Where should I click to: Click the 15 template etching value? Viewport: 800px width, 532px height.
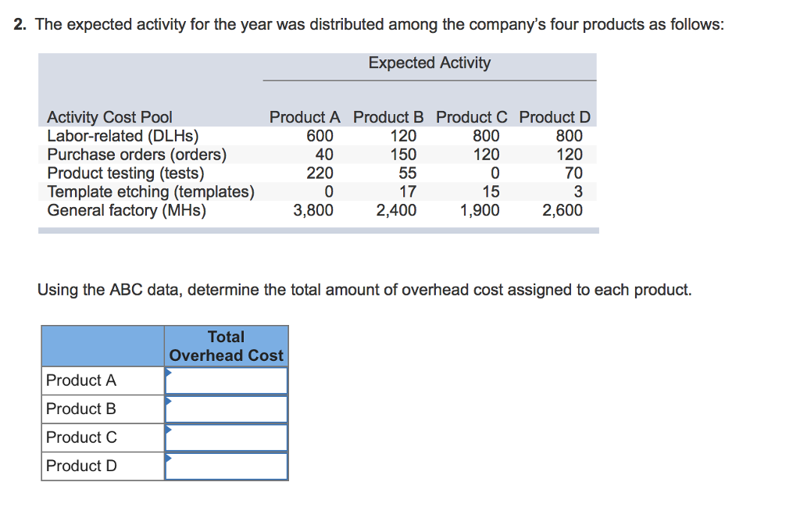(x=491, y=191)
